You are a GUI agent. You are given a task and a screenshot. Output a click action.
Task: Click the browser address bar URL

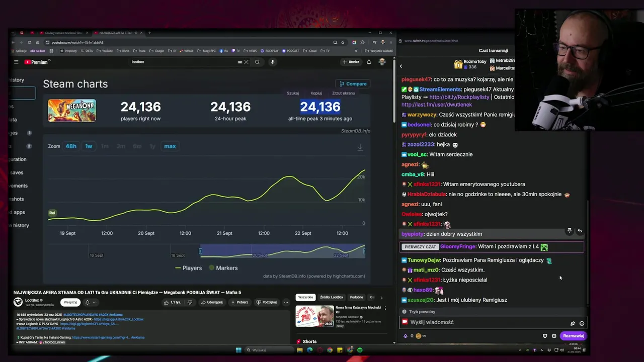click(x=77, y=42)
